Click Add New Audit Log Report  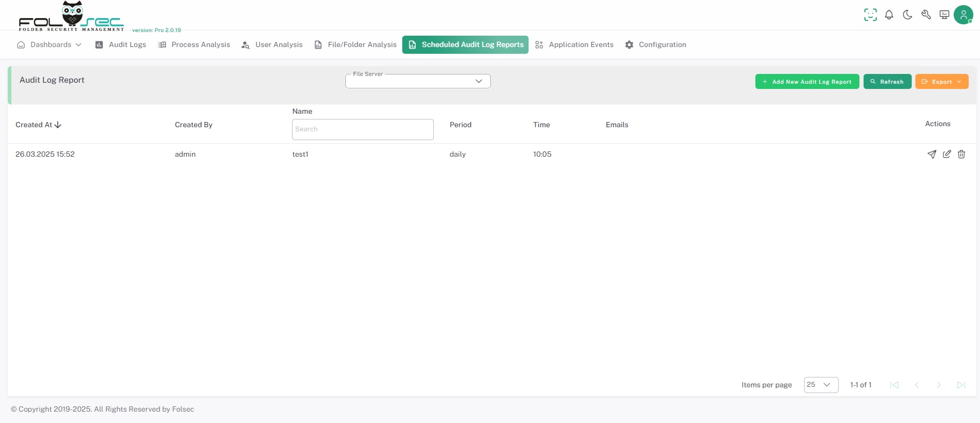click(x=807, y=82)
